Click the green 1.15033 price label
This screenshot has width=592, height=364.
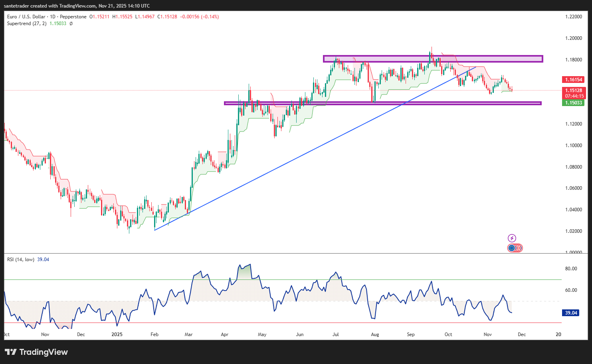[x=573, y=103]
